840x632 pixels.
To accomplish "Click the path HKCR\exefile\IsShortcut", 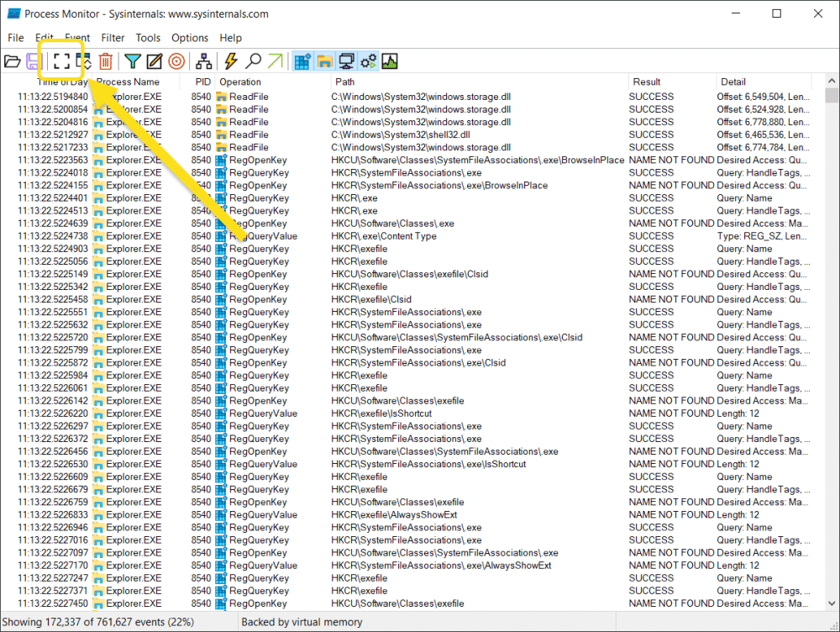I will tap(381, 413).
